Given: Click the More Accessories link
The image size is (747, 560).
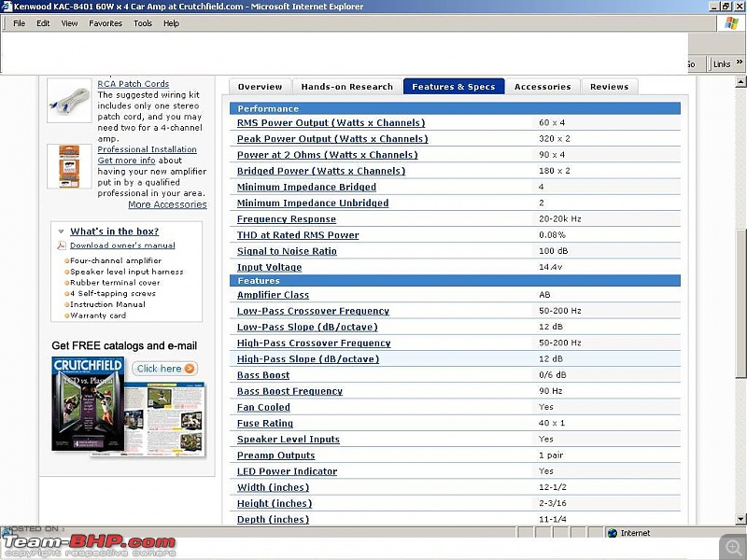Looking at the screenshot, I should click(168, 204).
